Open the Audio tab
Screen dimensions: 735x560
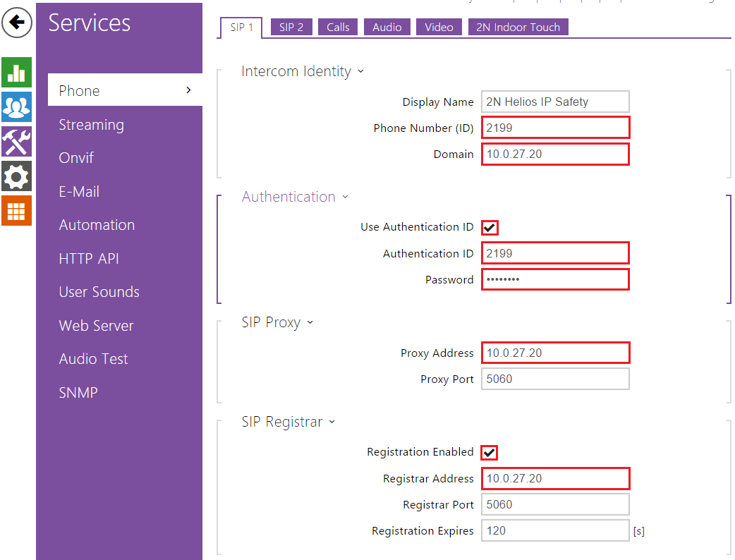click(387, 27)
